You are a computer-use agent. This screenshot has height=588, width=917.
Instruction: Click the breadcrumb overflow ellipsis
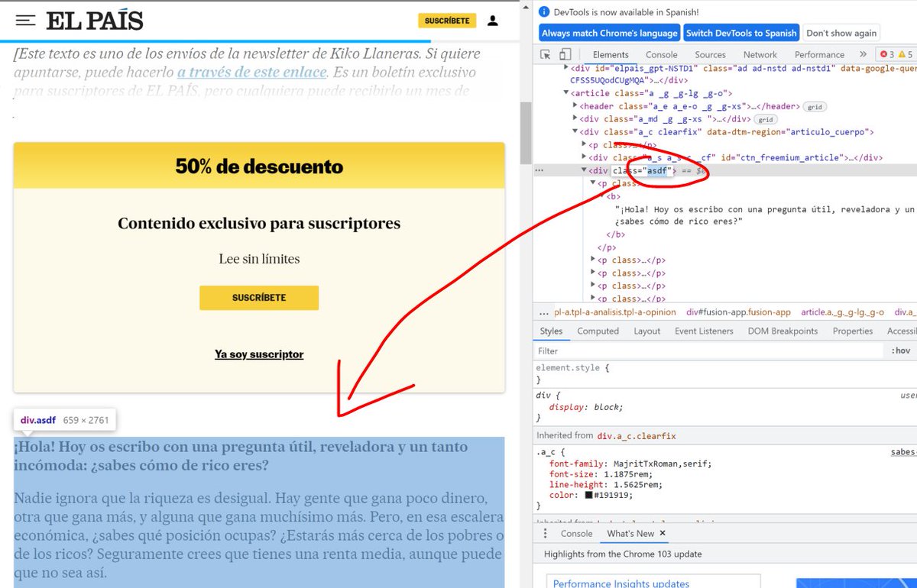543,312
